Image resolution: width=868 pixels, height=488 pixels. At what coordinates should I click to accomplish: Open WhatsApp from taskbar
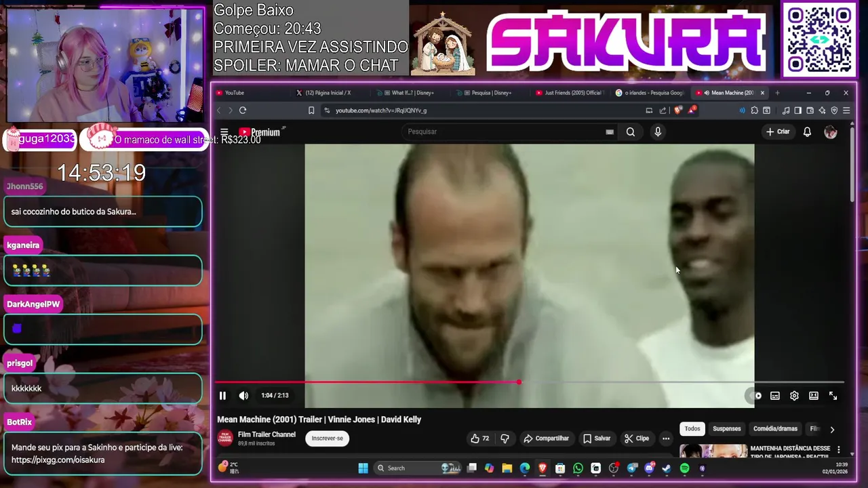click(578, 468)
